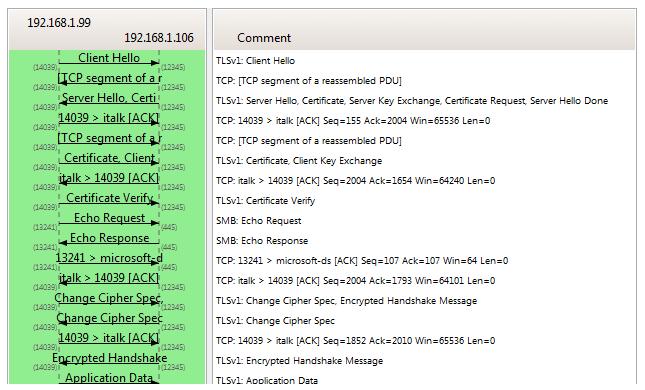645x390 pixels.
Task: Select comment with Seq=2004 Ack=1654
Action: tap(355, 181)
